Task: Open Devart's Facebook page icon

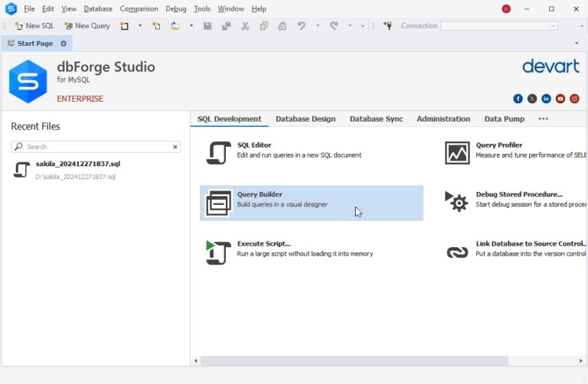Action: pyautogui.click(x=518, y=99)
